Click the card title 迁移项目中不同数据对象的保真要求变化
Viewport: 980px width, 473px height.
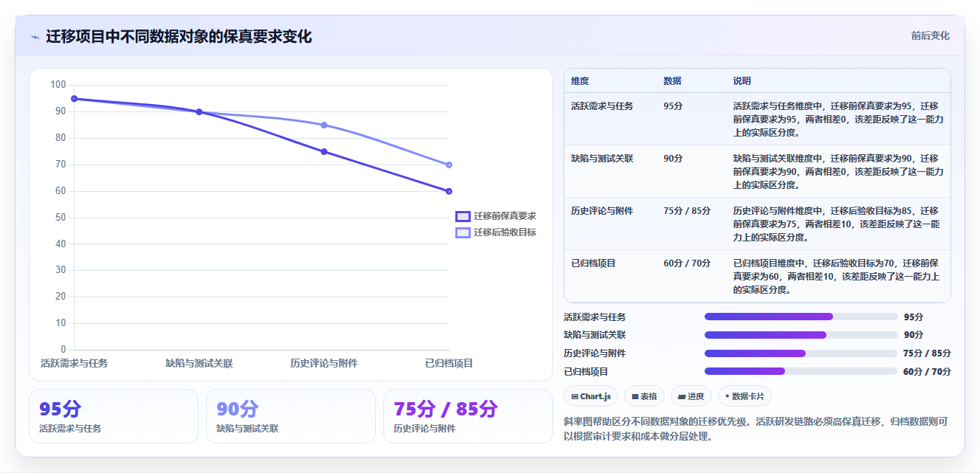179,37
